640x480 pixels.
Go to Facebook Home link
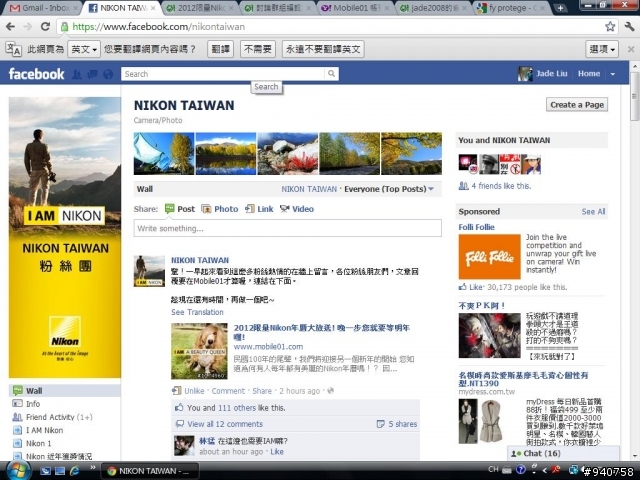click(x=589, y=74)
